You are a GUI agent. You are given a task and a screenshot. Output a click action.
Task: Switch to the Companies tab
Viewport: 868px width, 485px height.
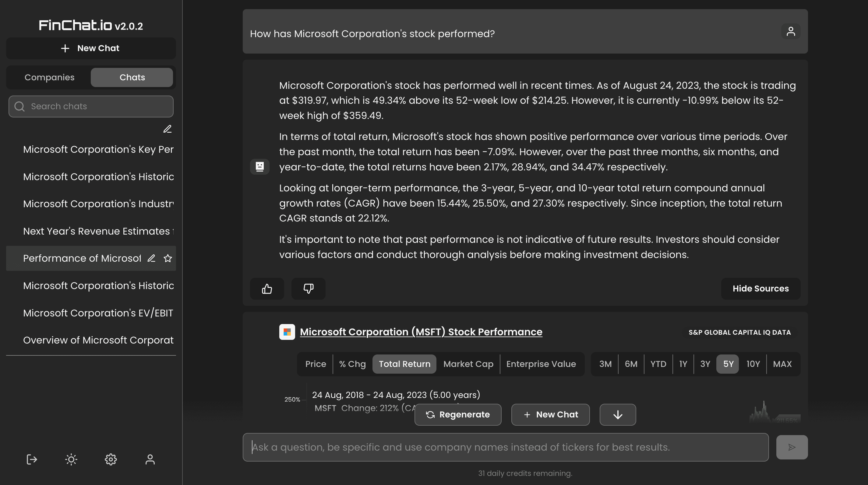coord(50,77)
